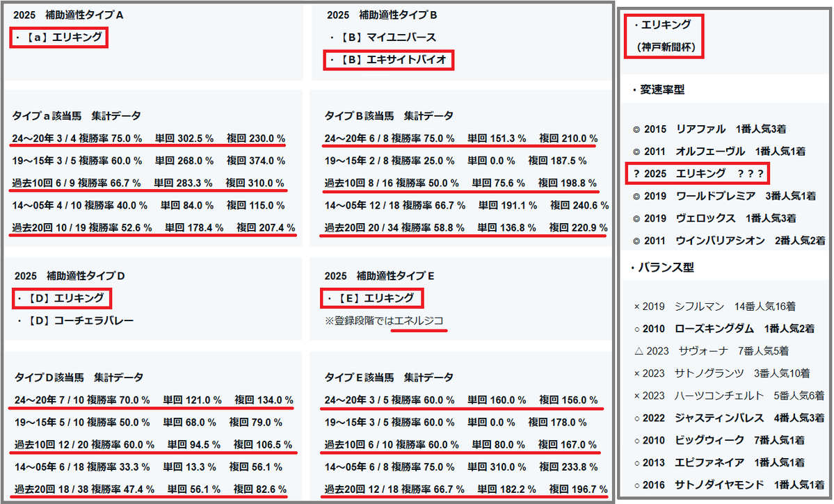The image size is (834, 504).
Task: Select 2019 ヴェロックス 1番人気3着
Action: coord(714,218)
